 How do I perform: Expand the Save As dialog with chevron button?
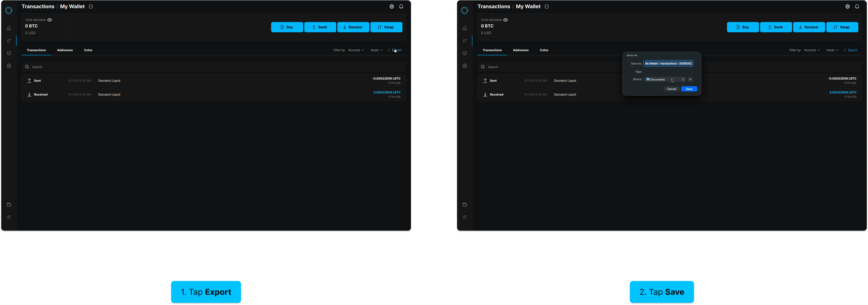coord(690,79)
